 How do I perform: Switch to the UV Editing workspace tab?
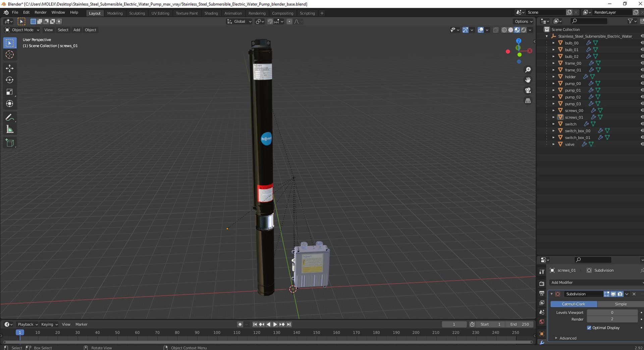click(x=160, y=13)
